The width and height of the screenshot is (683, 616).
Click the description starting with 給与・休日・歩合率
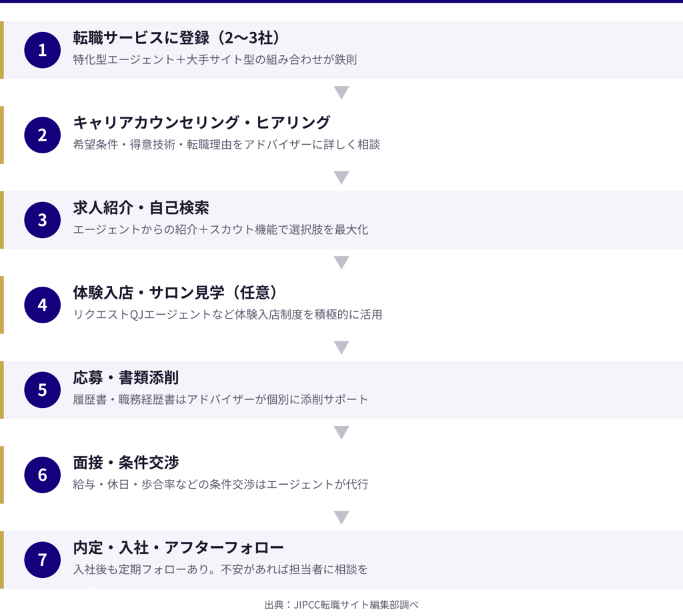220,485
